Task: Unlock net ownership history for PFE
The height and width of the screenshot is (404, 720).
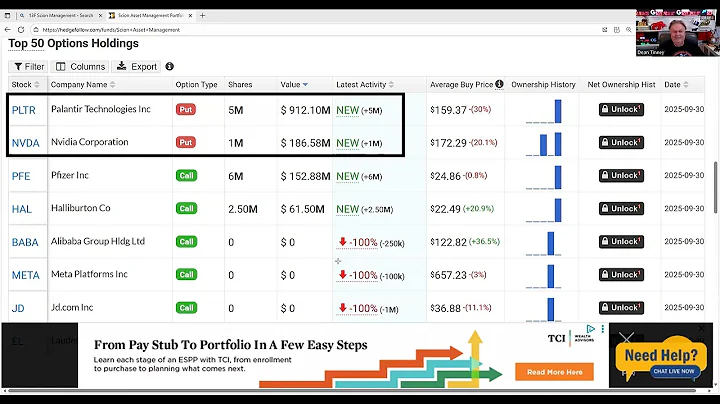Action: click(x=621, y=175)
